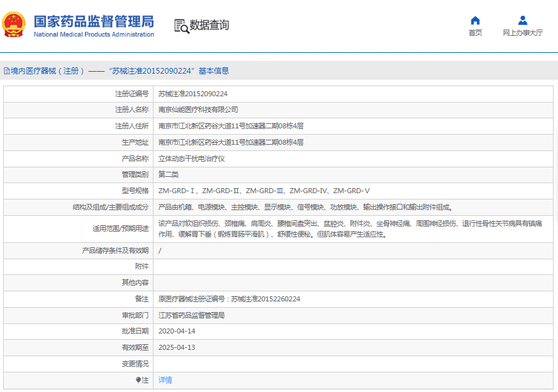Click the 备注 row label

142,299
